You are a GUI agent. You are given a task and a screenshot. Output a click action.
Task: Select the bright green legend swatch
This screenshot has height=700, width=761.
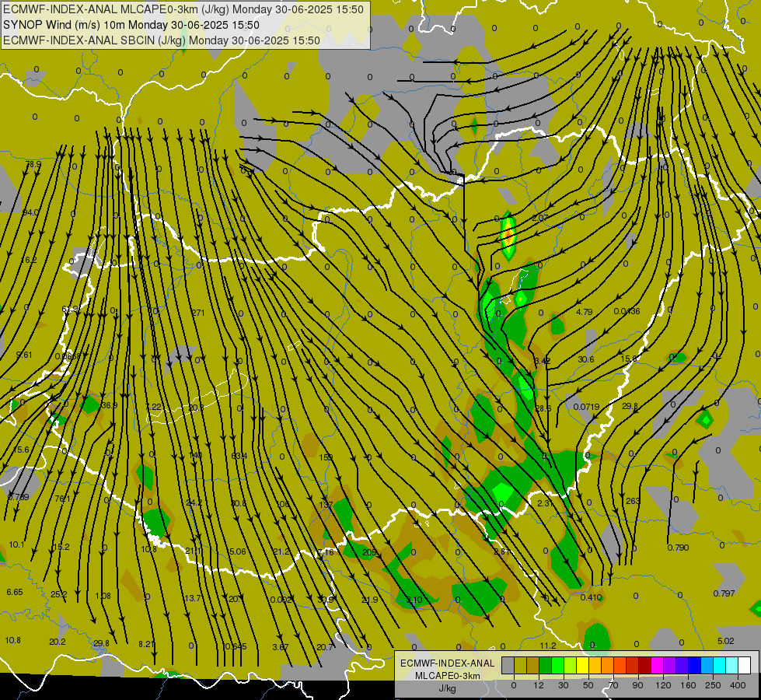pos(557,666)
